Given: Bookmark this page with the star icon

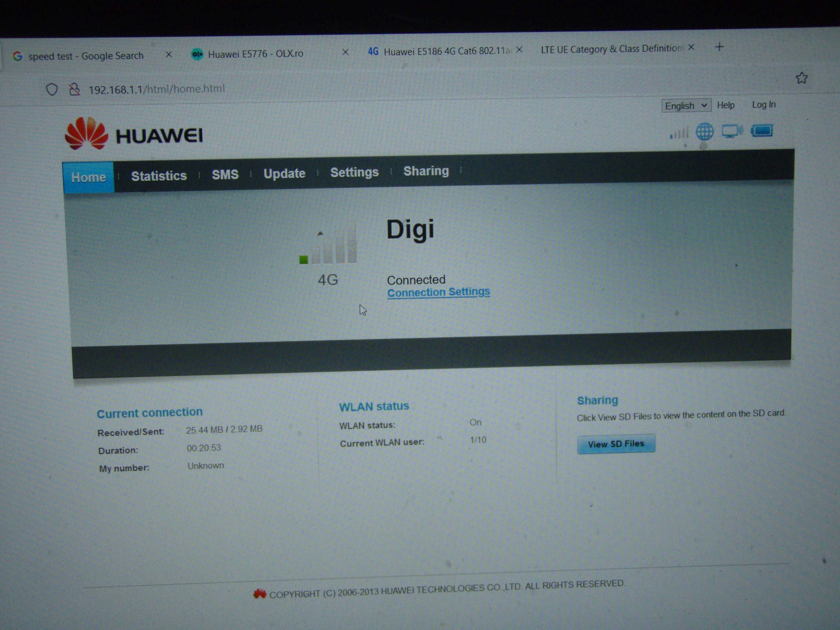Looking at the screenshot, I should pyautogui.click(x=801, y=78).
